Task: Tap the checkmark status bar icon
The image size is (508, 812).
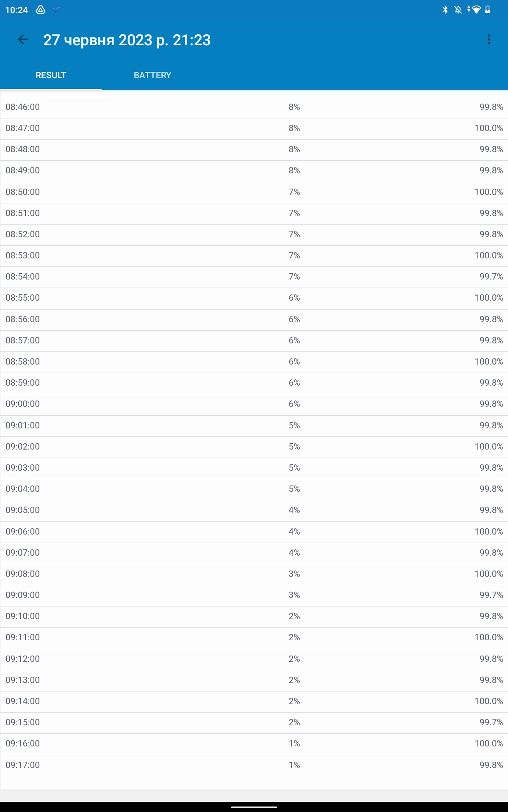Action: [x=56, y=9]
